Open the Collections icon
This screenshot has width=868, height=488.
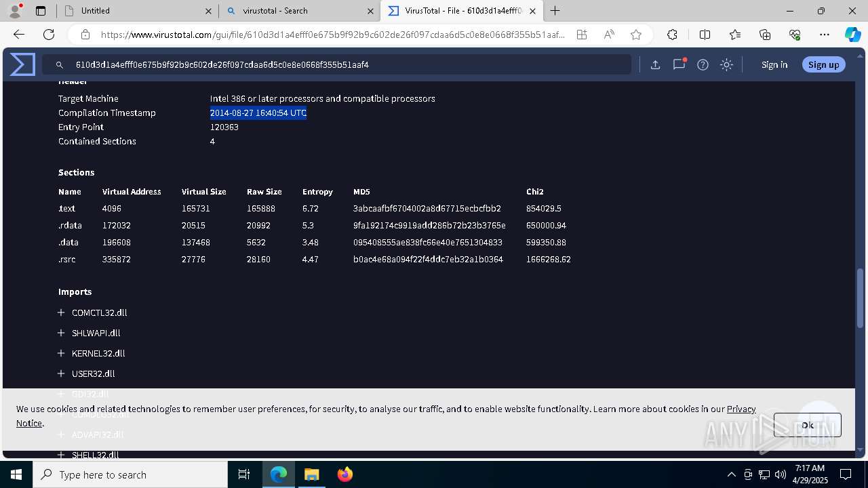coord(765,35)
